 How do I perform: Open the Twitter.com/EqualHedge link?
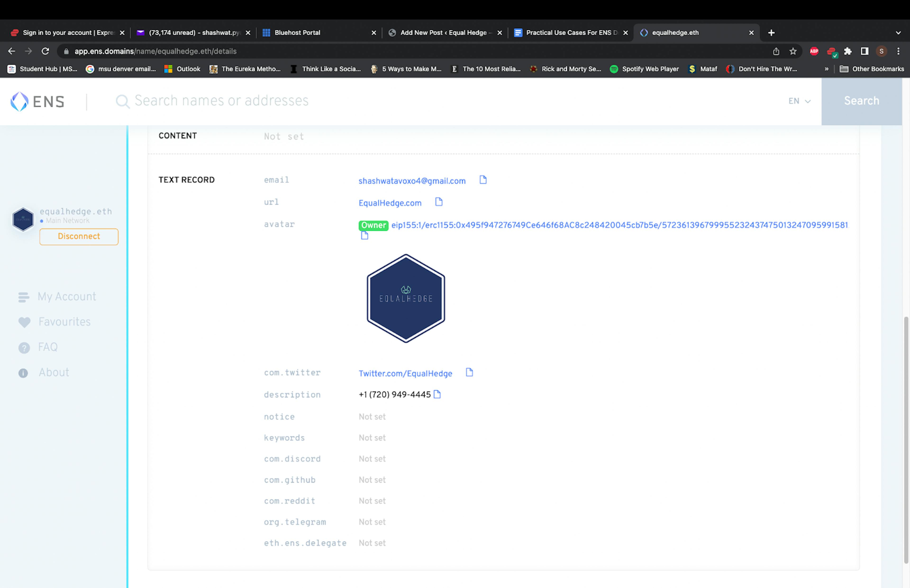coord(405,373)
